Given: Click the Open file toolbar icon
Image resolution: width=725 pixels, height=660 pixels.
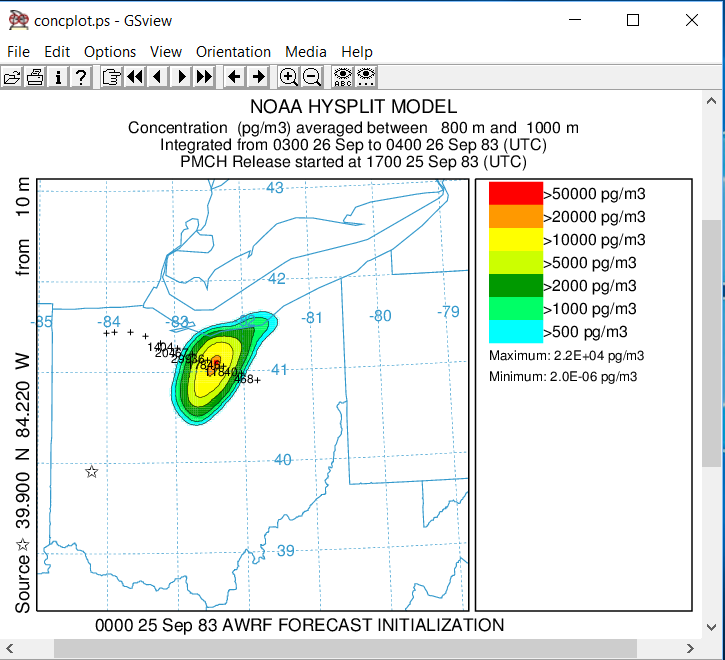Looking at the screenshot, I should coord(12,77).
